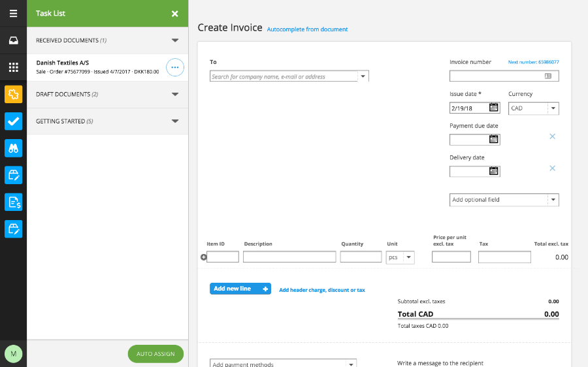
Task: Click Total taxes CAD 0.00 text
Action: point(423,326)
